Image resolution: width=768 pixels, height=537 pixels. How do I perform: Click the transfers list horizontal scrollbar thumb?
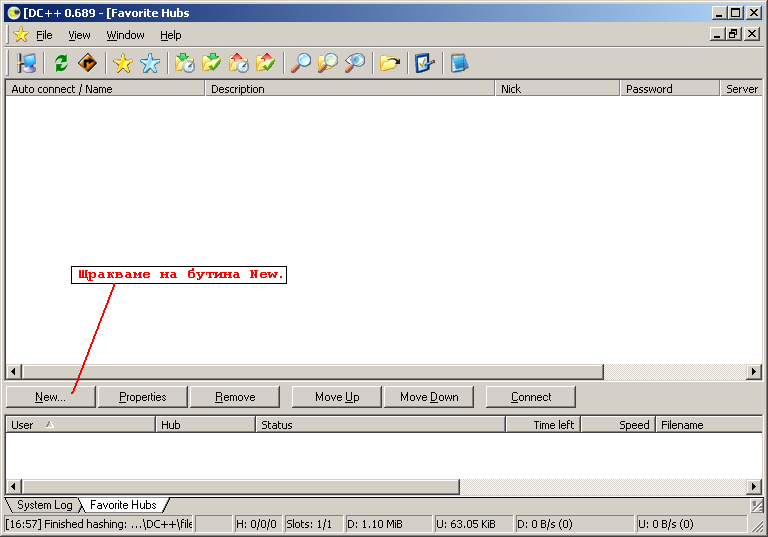(240, 487)
